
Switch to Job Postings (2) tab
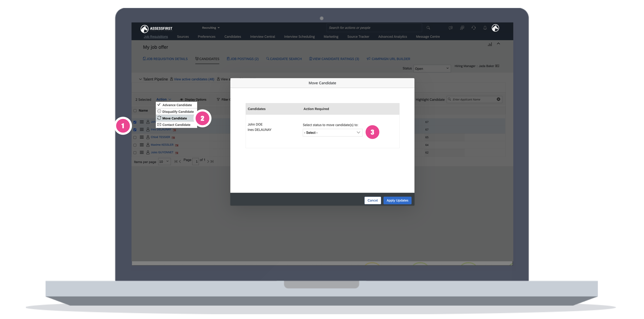(243, 59)
